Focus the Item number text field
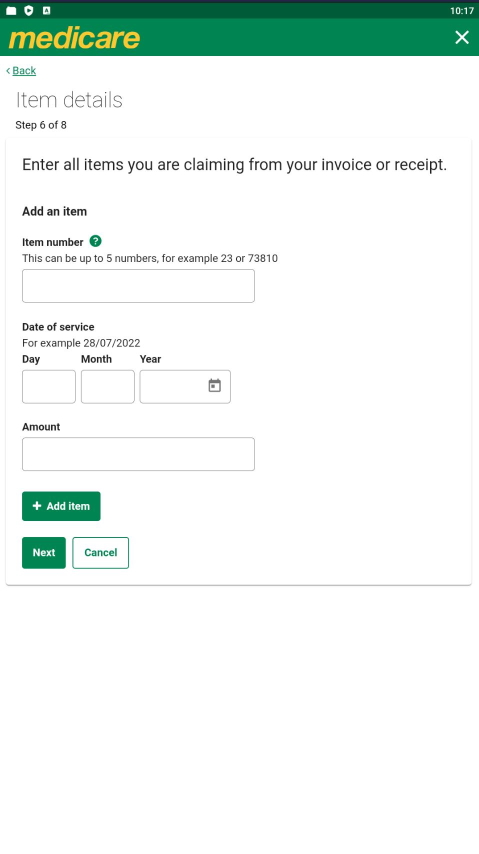Viewport: 479px width, 854px height. [x=138, y=286]
